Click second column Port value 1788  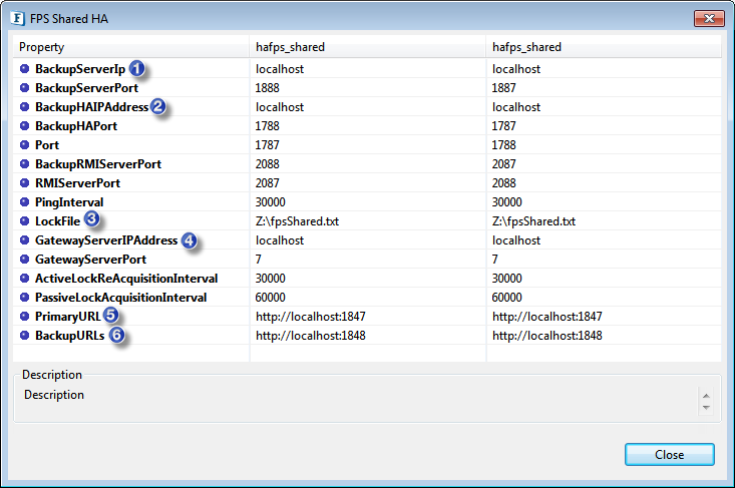(504, 145)
